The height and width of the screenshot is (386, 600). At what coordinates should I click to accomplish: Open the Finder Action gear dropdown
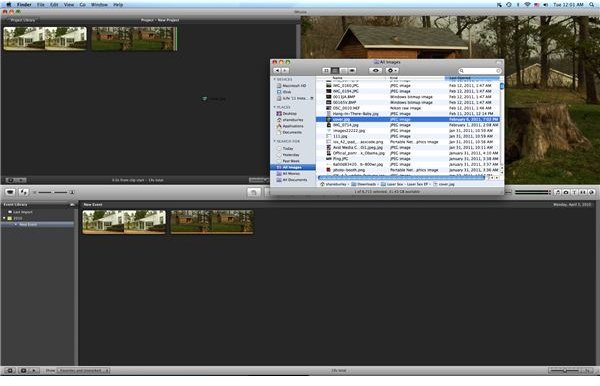[x=391, y=70]
